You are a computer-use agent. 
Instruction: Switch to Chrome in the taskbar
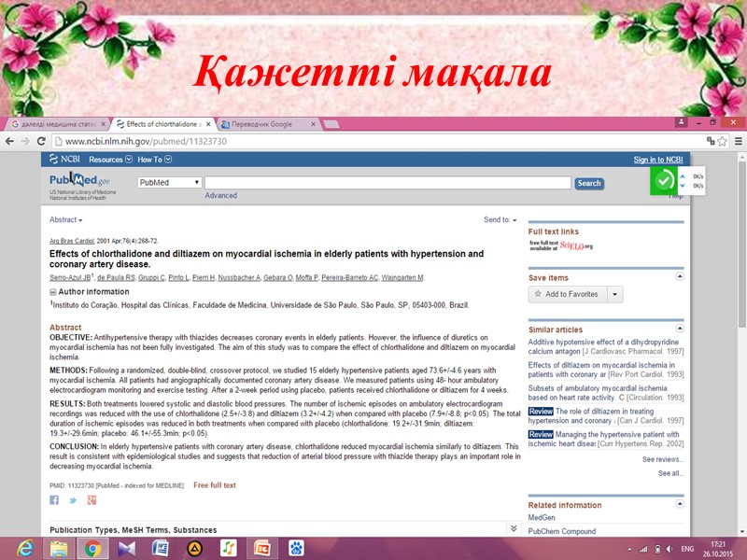tap(92, 549)
